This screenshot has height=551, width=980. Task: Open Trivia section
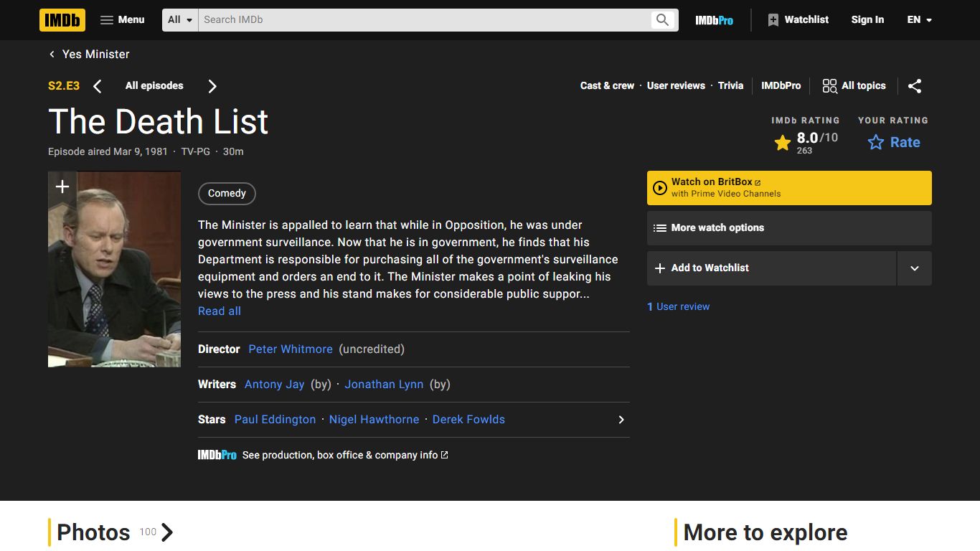coord(730,86)
